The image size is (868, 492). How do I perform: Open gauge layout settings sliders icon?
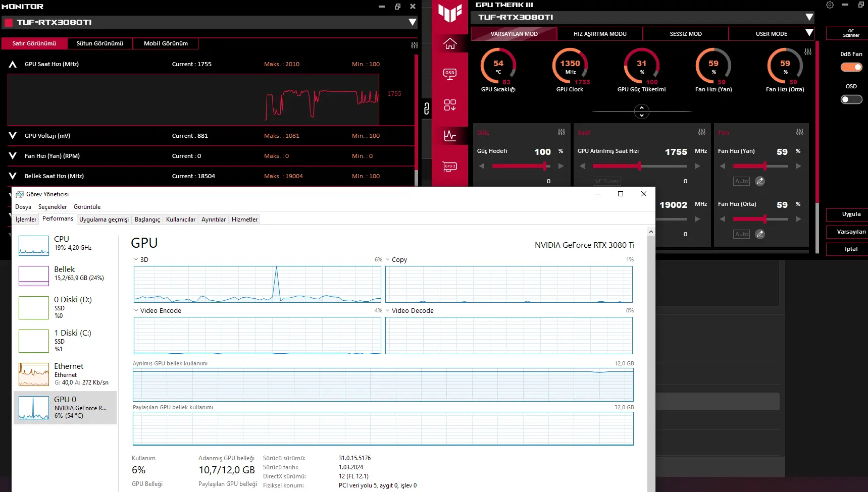[x=808, y=52]
